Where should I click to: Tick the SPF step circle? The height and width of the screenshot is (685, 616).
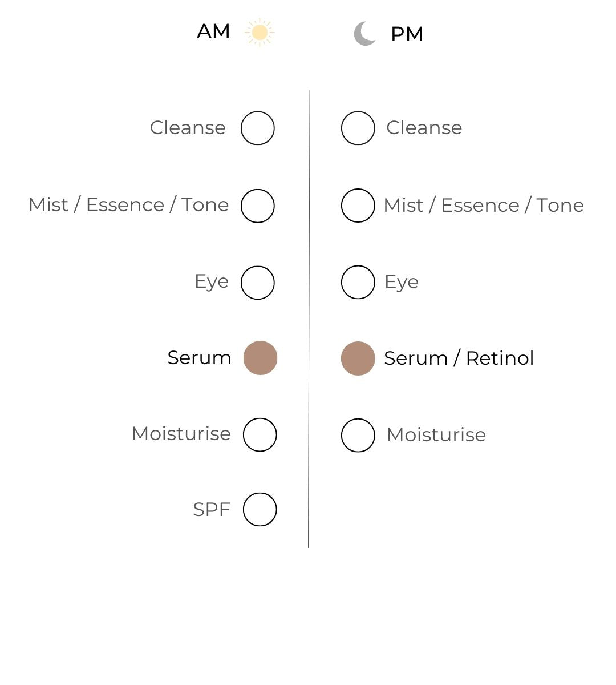260,509
